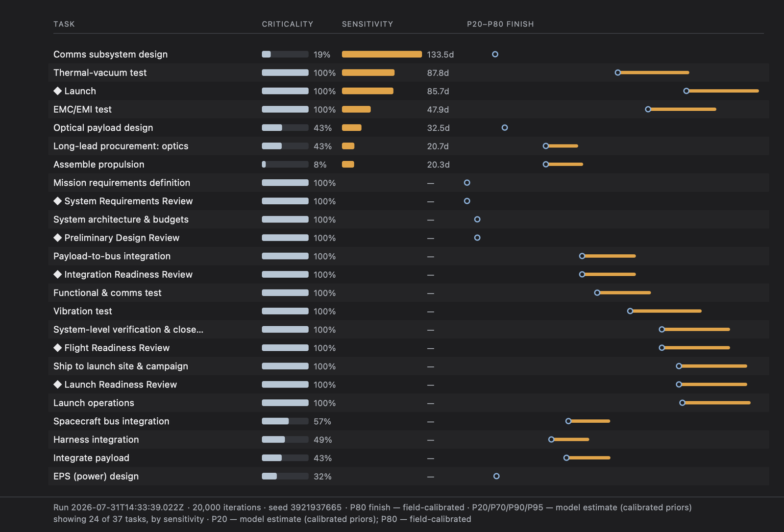Click the criticality bar for Assemble propulsion
Image resolution: width=784 pixels, height=532 pixels.
coord(285,165)
